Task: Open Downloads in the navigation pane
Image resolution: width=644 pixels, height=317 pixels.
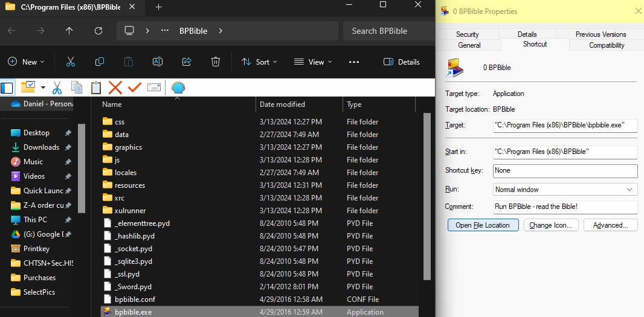Action: pyautogui.click(x=40, y=147)
